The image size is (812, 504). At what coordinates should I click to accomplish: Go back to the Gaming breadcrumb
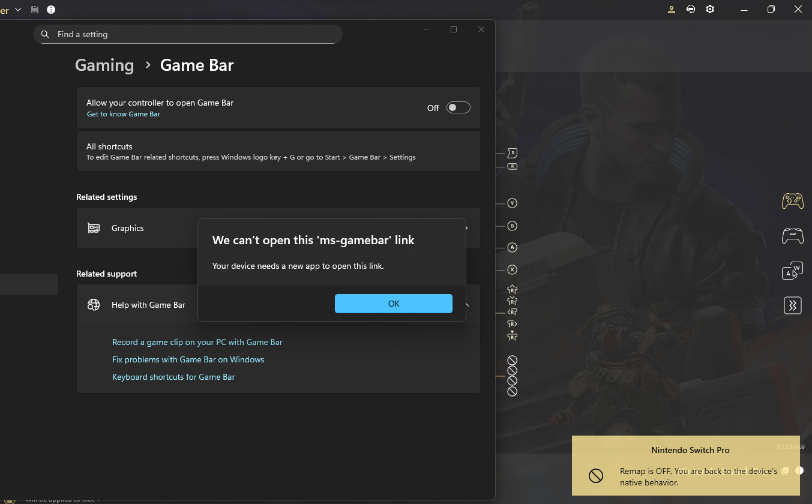104,65
